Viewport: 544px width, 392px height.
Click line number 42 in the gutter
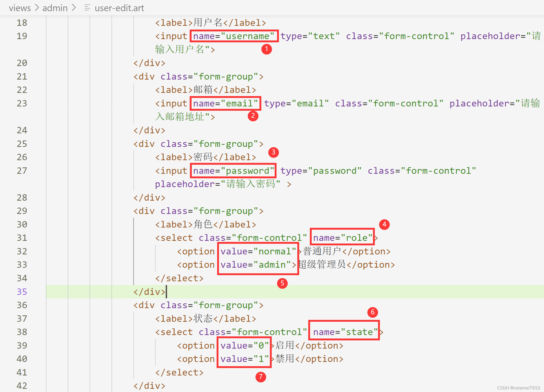22,386
